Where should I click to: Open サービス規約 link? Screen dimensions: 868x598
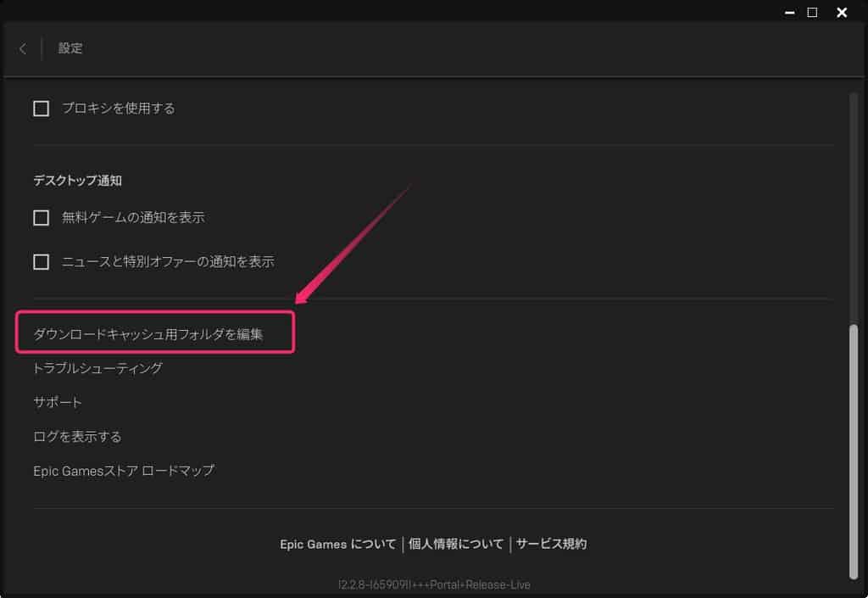click(551, 545)
